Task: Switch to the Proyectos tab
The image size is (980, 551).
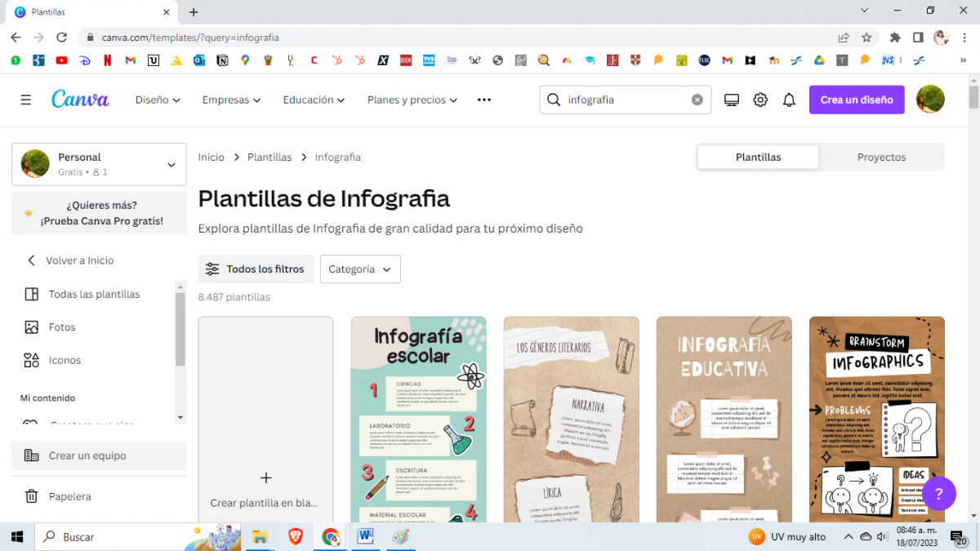Action: [881, 157]
